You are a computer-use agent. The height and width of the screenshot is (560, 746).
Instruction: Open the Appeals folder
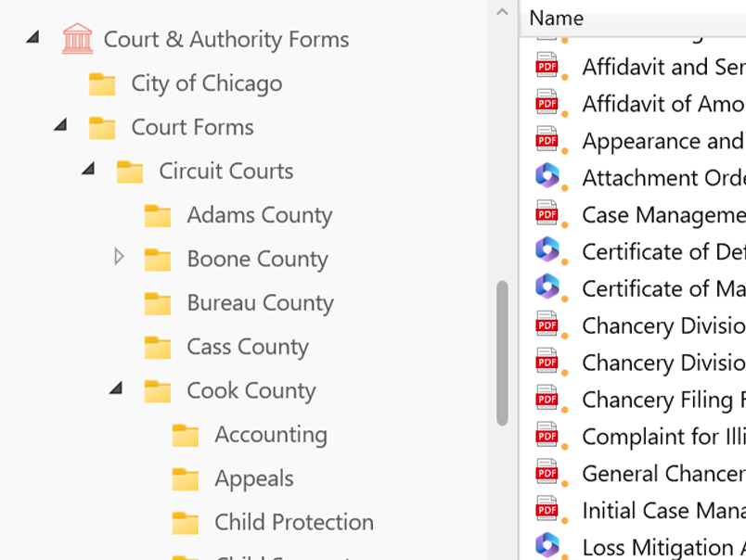click(x=255, y=478)
